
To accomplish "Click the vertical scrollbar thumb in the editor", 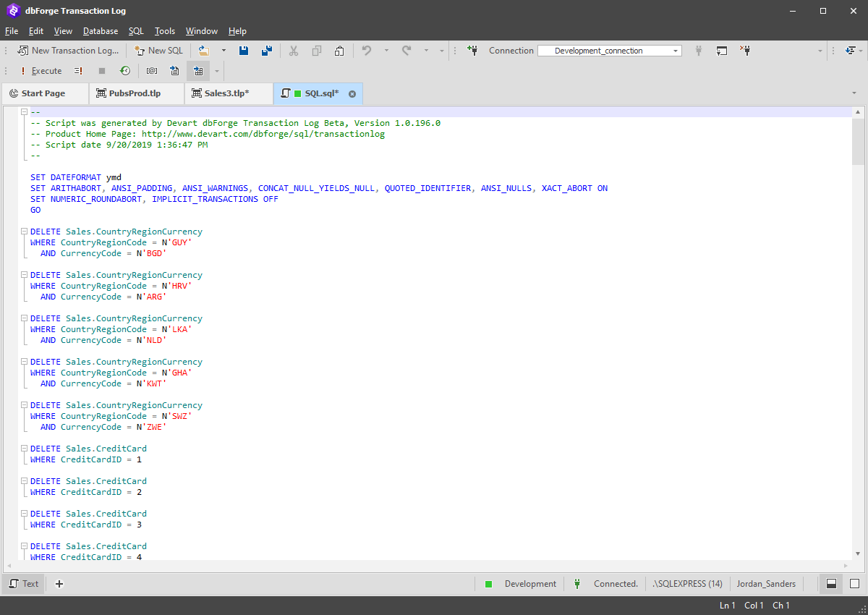I will pos(858,141).
